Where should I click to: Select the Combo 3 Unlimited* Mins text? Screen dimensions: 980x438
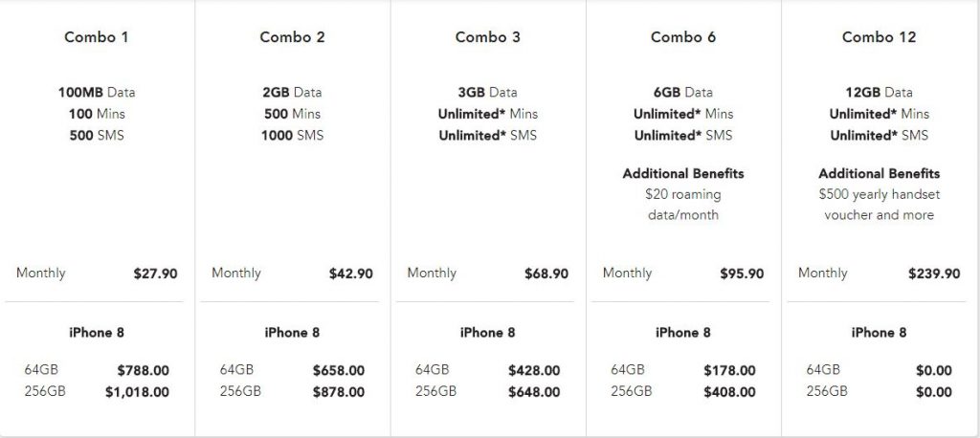pos(488,114)
